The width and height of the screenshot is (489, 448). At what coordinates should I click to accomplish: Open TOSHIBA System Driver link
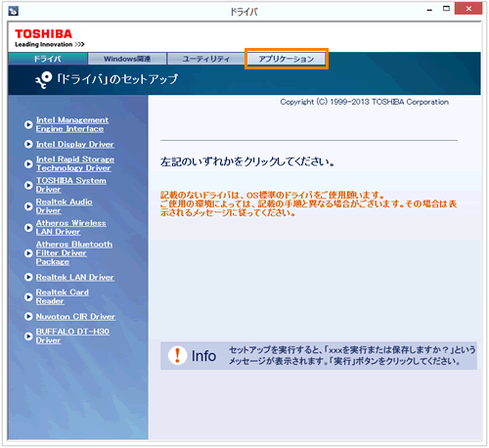tap(71, 185)
